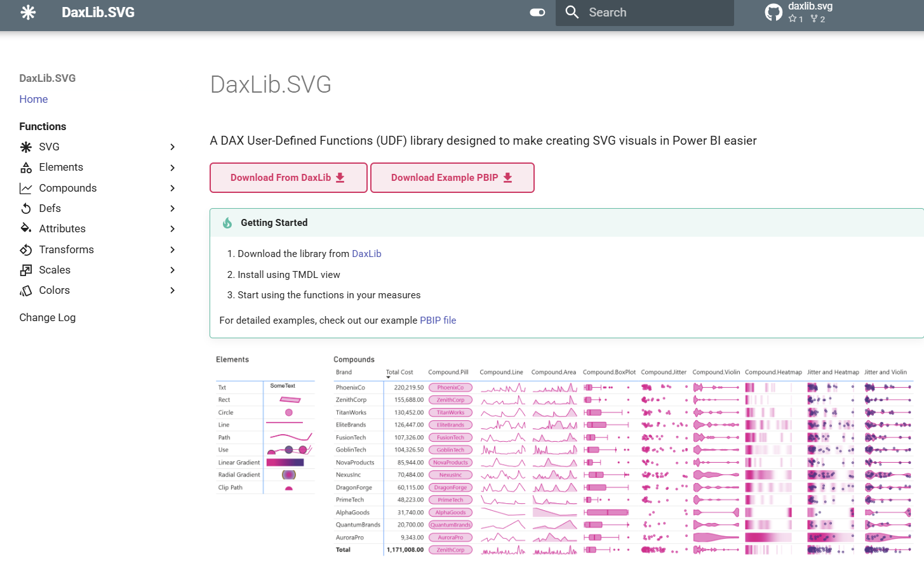Open the daxlib.svg GitHub repository icon
Image resolution: width=924 pixels, height=568 pixels.
(773, 12)
